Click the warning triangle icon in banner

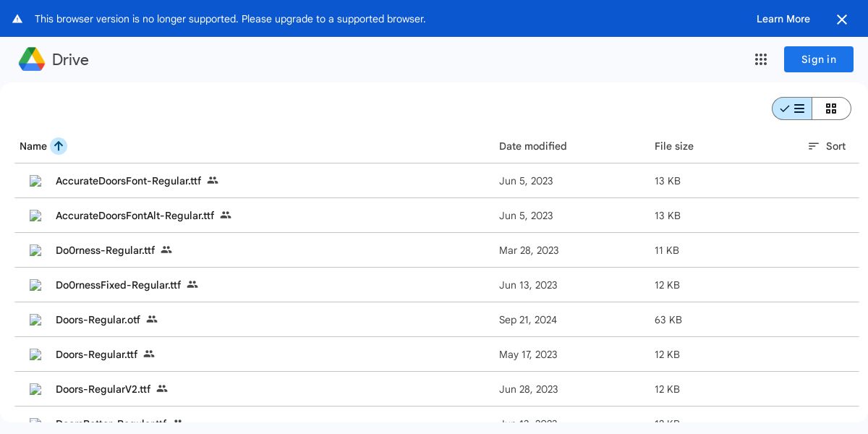click(17, 19)
